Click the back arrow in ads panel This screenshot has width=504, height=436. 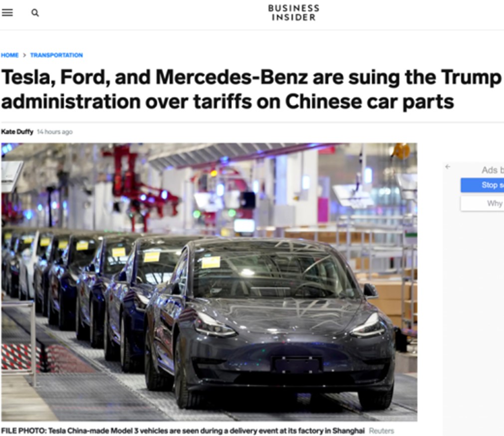point(448,167)
